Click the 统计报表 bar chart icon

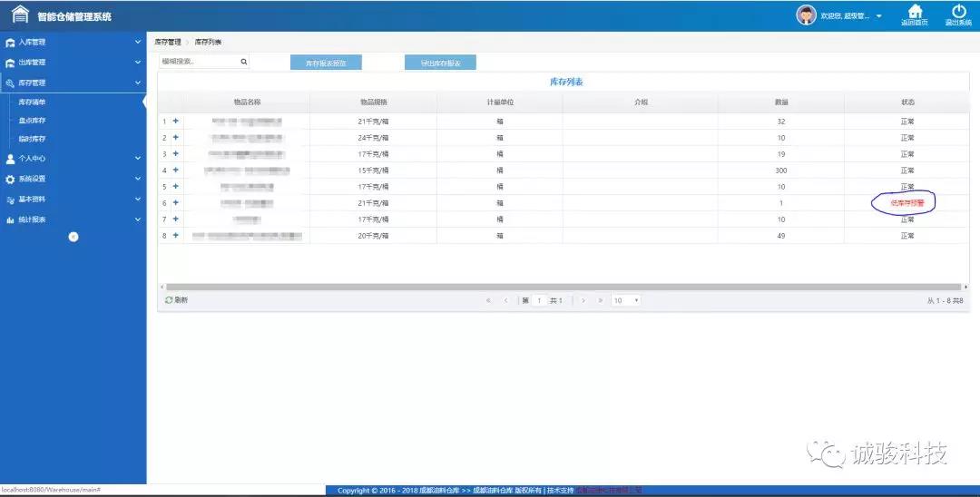tap(10, 219)
